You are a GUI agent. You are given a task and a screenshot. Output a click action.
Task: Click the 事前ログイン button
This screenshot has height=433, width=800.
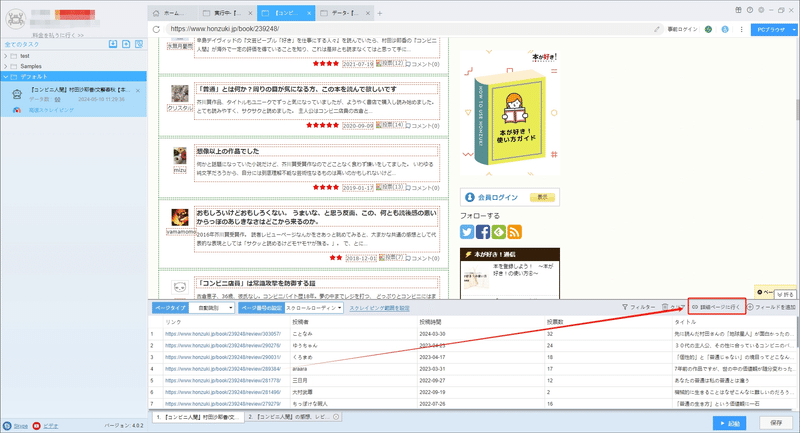(x=682, y=29)
